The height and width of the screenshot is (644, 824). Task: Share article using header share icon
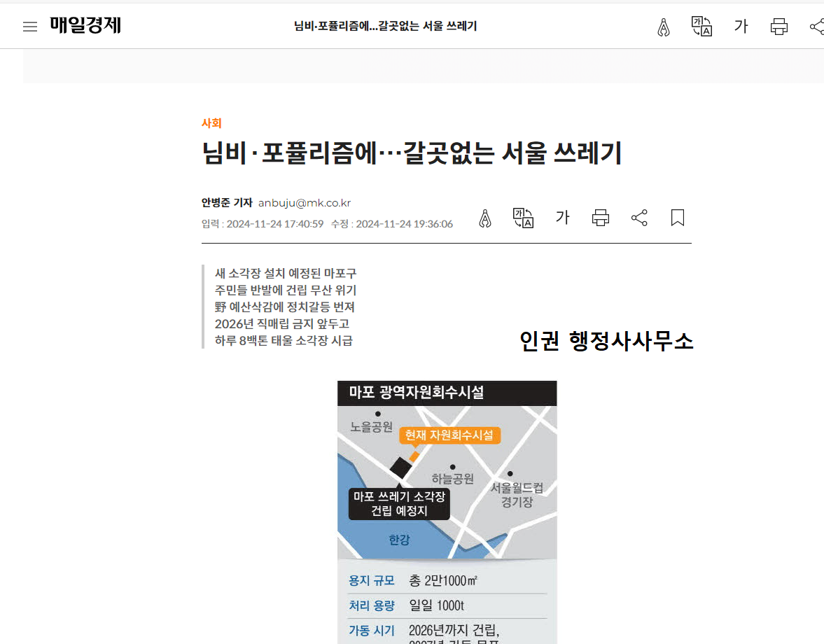point(816,27)
